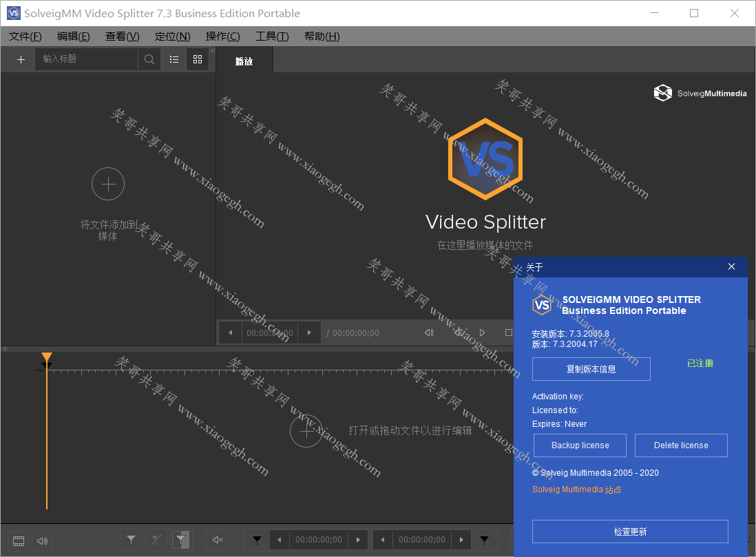
Task: Switch to the 播放 tab
Action: [244, 61]
